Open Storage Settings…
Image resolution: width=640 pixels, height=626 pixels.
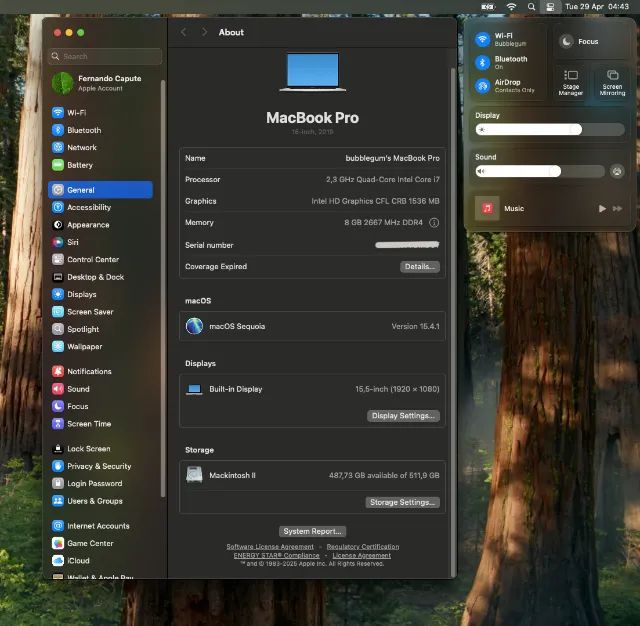pyautogui.click(x=402, y=502)
